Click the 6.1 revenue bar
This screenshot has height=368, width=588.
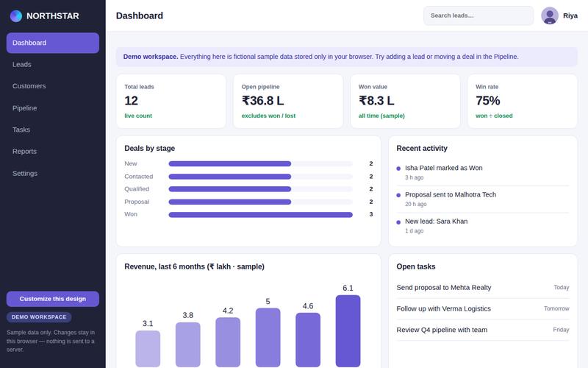coord(348,330)
